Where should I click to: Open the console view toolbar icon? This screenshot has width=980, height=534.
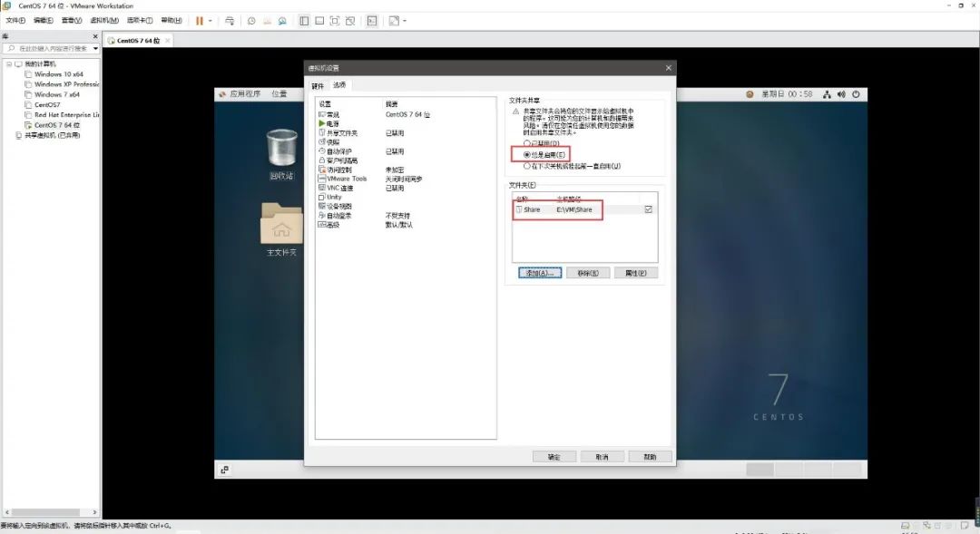[372, 21]
